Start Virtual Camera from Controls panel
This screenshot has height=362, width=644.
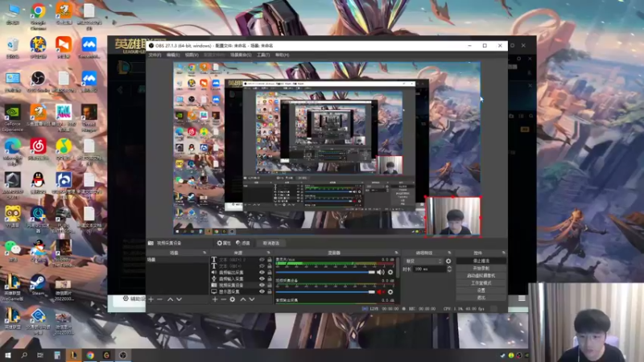pos(481,276)
